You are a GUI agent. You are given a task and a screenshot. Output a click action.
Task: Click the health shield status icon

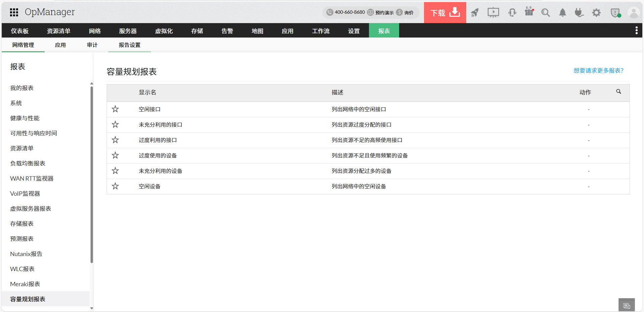click(615, 12)
